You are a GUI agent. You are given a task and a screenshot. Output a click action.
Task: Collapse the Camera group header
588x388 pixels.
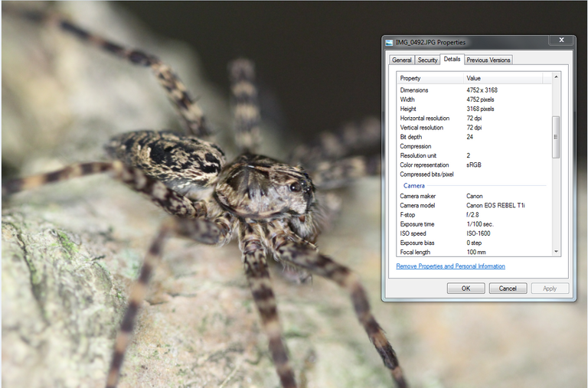414,186
